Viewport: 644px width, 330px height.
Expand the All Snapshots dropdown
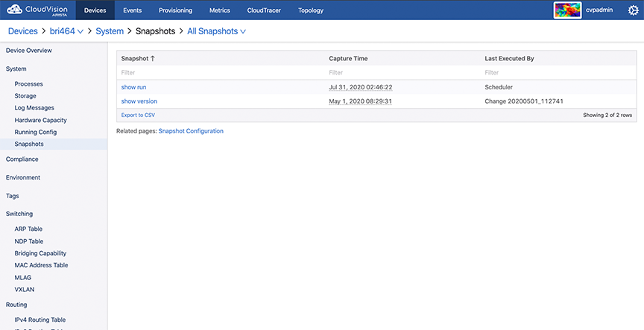coord(216,31)
